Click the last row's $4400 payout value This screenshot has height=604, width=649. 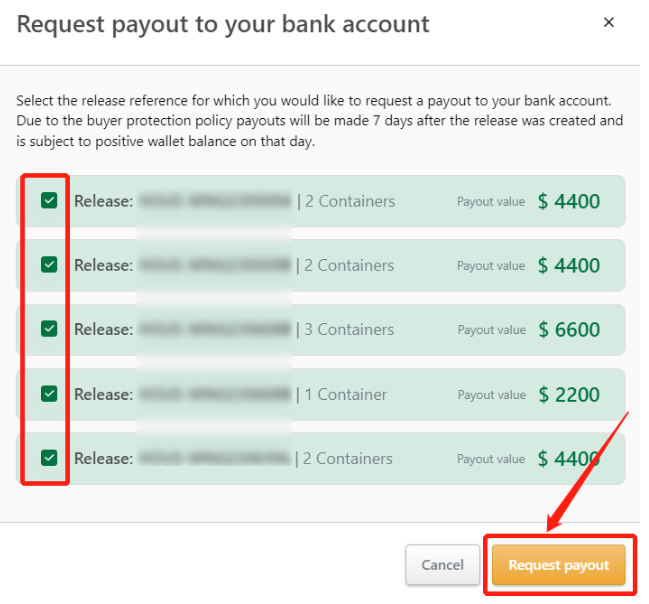click(x=569, y=459)
